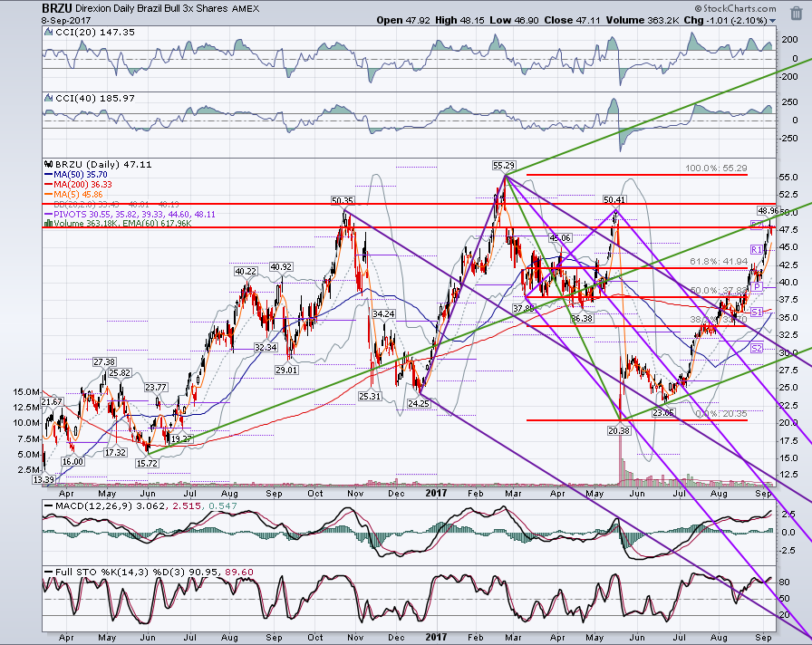Click the 0.0%: 20.35 Fibonacci label
The width and height of the screenshot is (812, 645).
tap(721, 414)
